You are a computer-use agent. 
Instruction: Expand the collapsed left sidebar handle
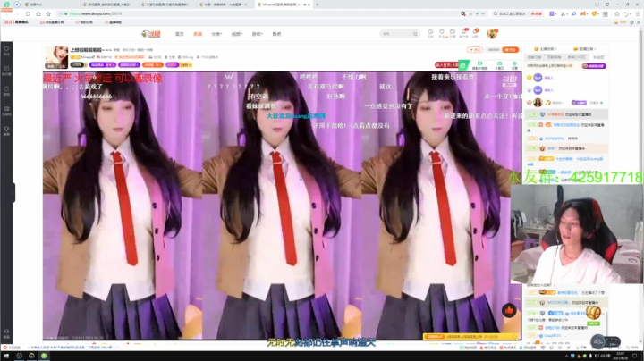13,192
